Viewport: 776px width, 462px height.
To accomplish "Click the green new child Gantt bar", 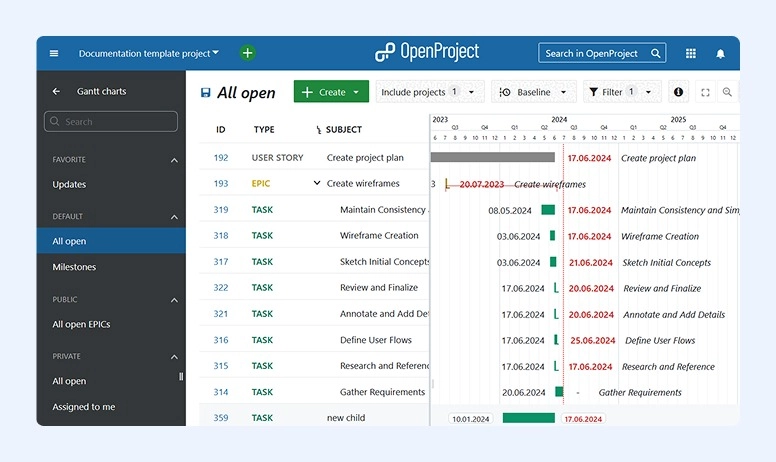I will point(529,418).
